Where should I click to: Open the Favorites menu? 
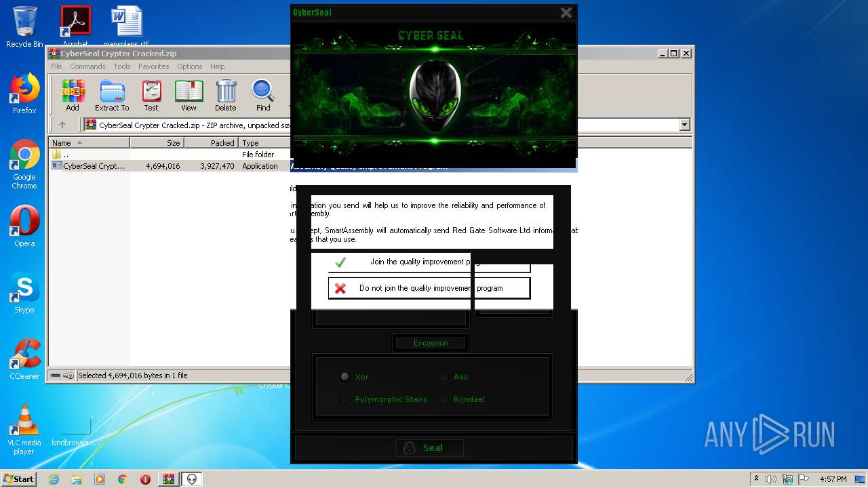(154, 66)
